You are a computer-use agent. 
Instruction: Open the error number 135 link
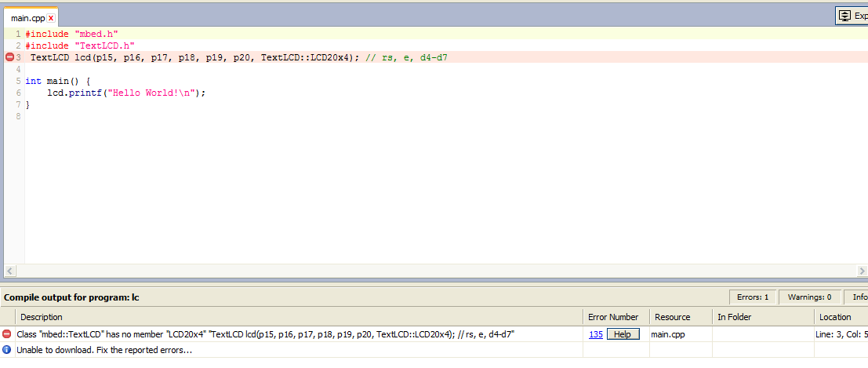[596, 334]
